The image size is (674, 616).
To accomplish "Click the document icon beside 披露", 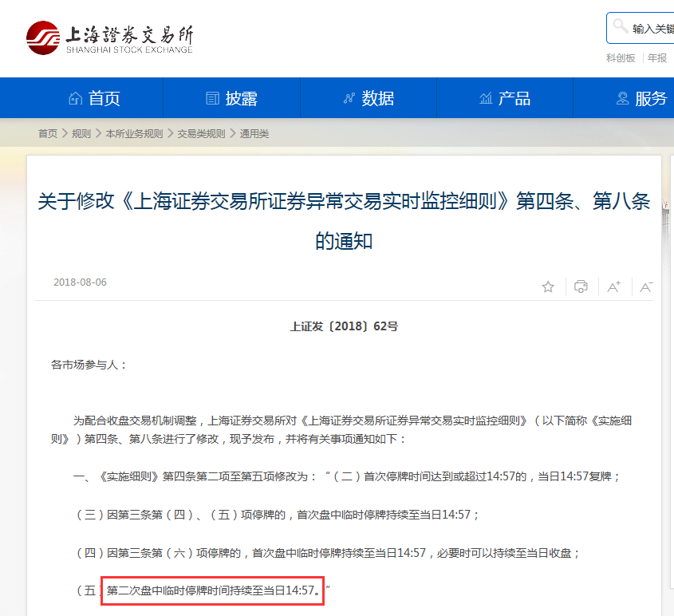I will click(213, 98).
